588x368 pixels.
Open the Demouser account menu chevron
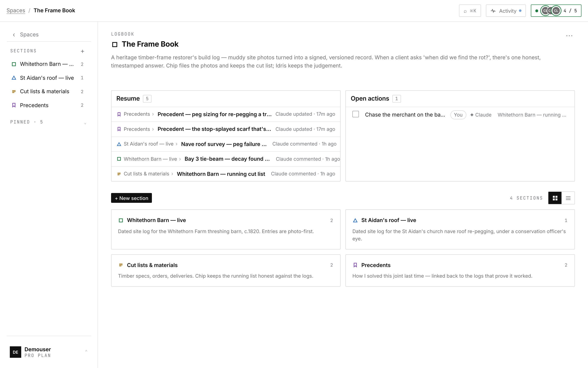click(86, 351)
